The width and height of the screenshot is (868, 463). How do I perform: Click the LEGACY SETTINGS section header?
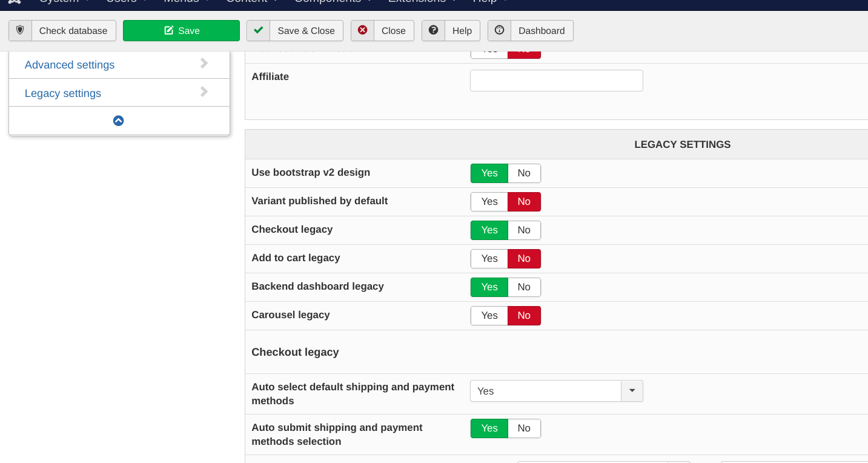pos(683,144)
